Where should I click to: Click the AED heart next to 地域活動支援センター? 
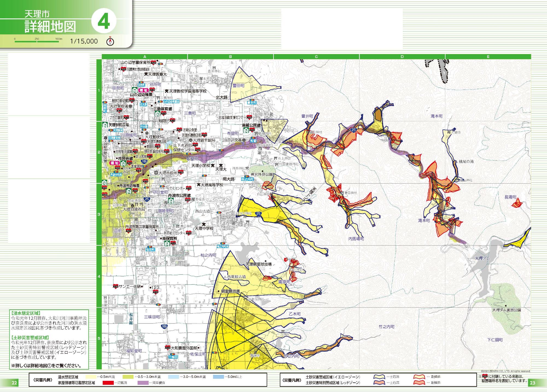pos(249,117)
